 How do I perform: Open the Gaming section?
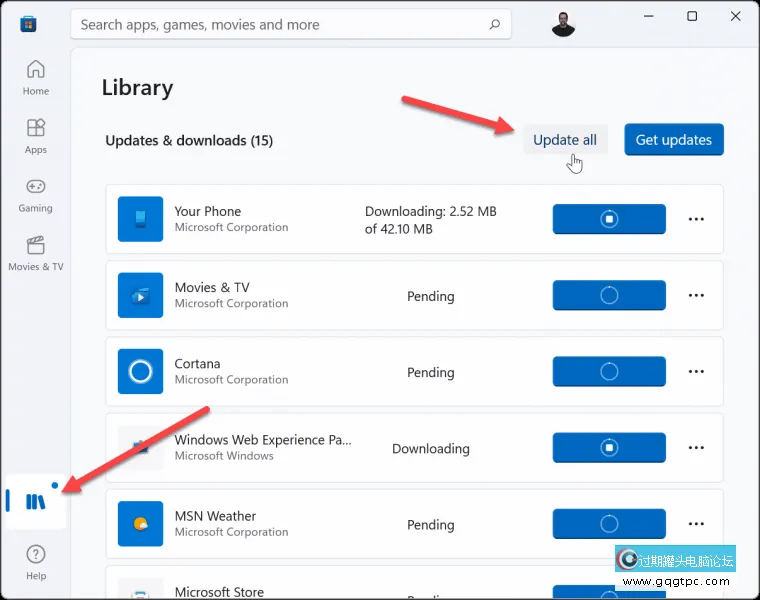click(x=36, y=195)
